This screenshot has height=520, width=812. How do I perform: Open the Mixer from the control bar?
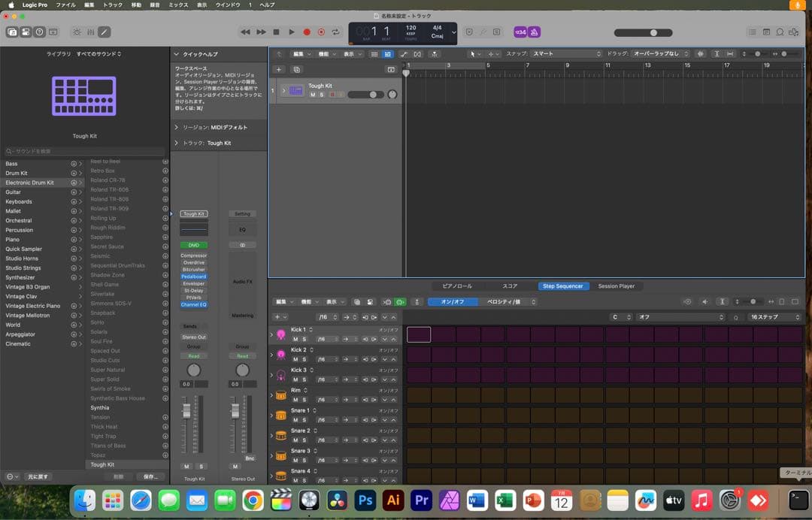[90, 32]
